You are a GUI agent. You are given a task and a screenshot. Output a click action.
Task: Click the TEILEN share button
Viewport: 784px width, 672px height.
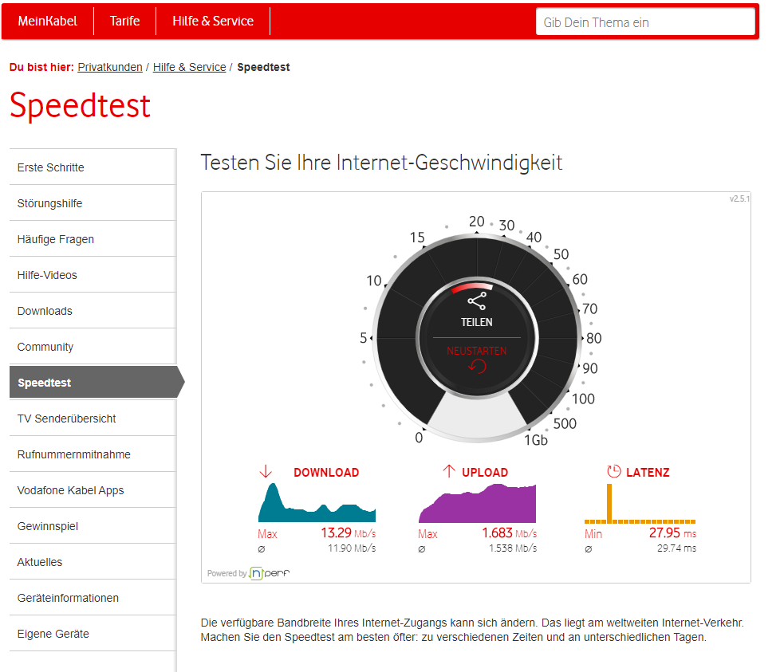(476, 322)
